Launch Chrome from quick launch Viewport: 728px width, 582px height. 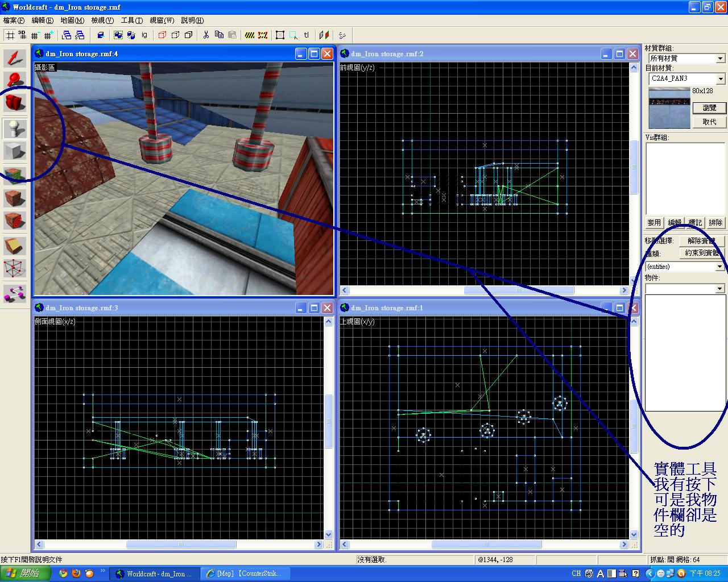(x=63, y=573)
